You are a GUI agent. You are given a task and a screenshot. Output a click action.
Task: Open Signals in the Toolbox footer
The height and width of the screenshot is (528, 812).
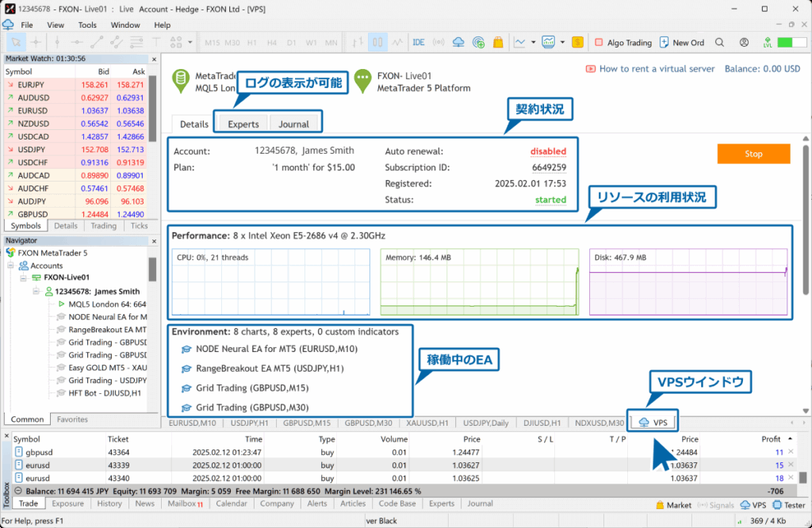[716, 505]
